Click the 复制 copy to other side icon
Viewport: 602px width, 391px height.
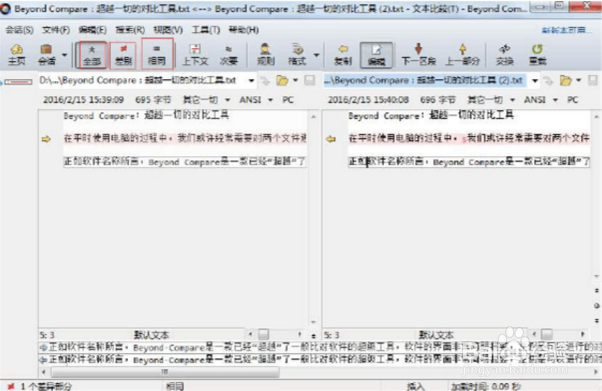coord(343,55)
